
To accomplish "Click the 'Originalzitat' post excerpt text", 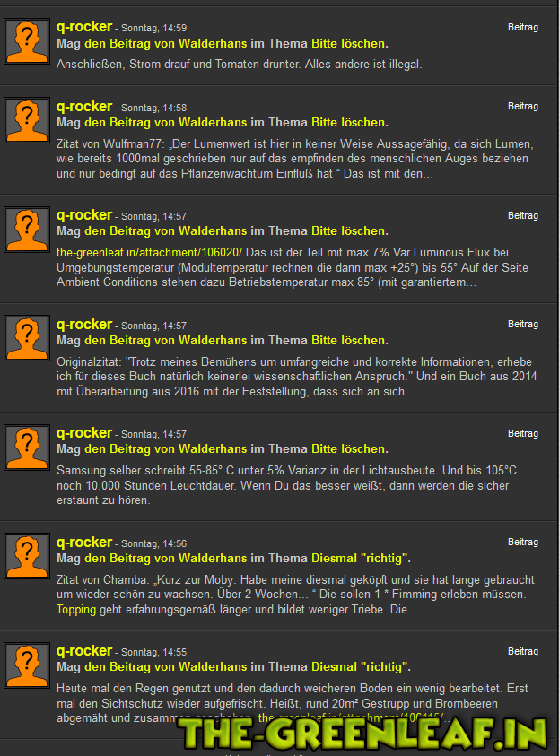I will (x=297, y=377).
